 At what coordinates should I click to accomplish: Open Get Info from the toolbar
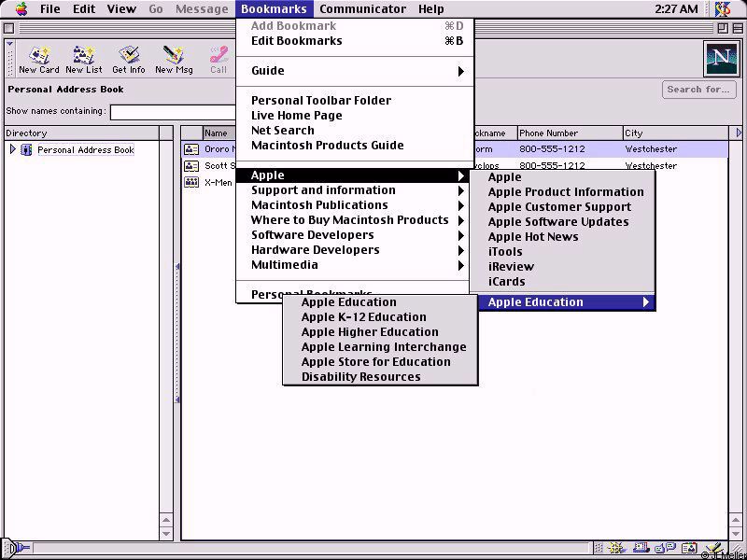pos(129,59)
